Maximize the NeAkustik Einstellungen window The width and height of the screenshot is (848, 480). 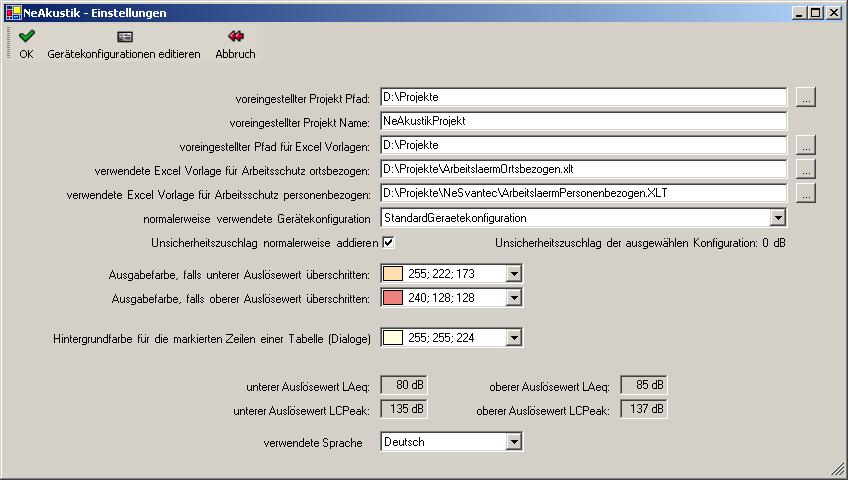point(815,13)
